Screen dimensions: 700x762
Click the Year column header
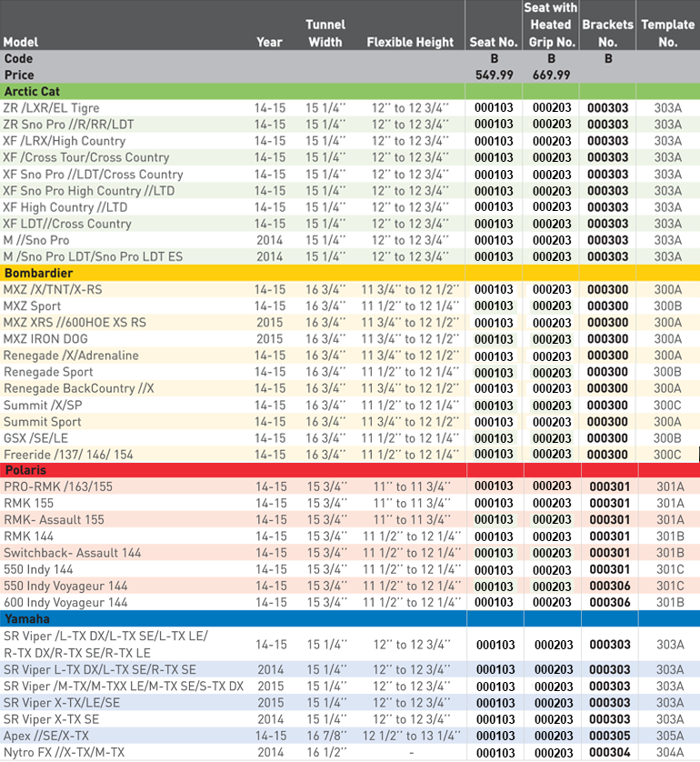tap(270, 42)
